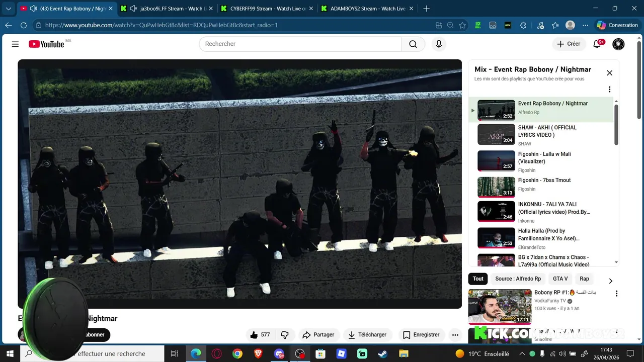This screenshot has height=362, width=644.
Task: Open the app-available icon in address bar
Action: coord(439,25)
